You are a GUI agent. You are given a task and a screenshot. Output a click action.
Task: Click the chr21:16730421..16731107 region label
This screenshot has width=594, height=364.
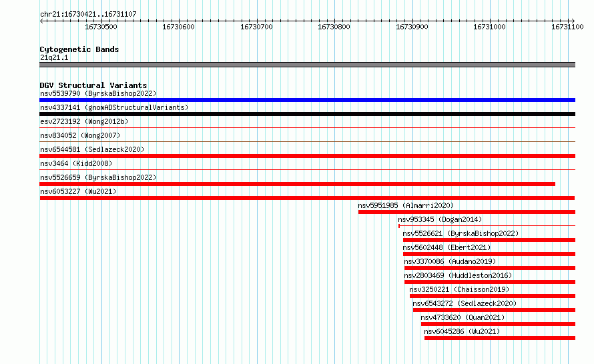point(88,14)
